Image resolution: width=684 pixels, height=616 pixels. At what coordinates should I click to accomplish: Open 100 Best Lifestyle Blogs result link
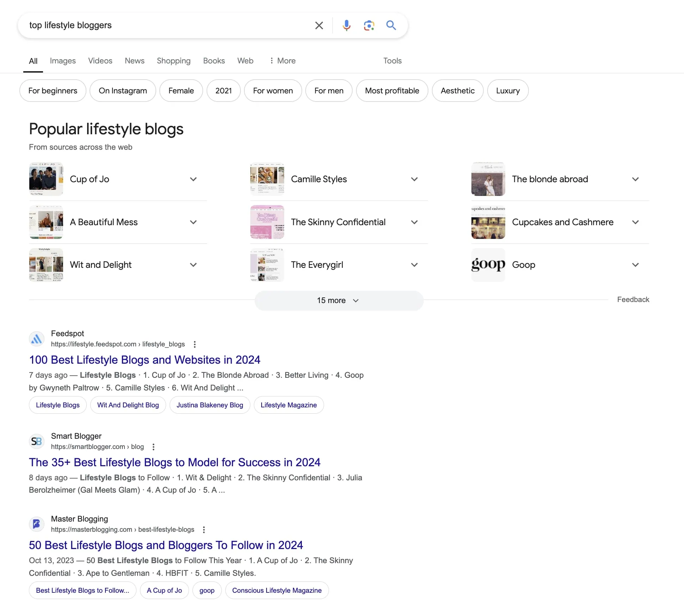[x=145, y=360]
